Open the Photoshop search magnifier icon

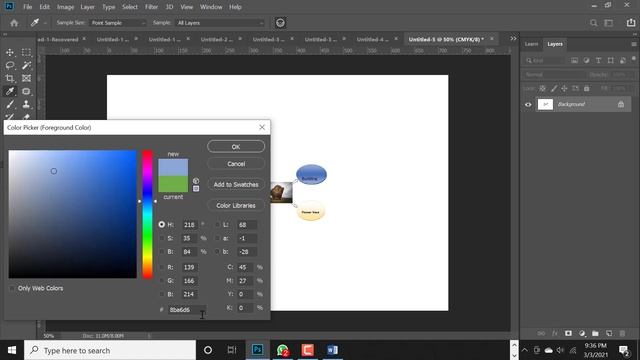click(593, 23)
